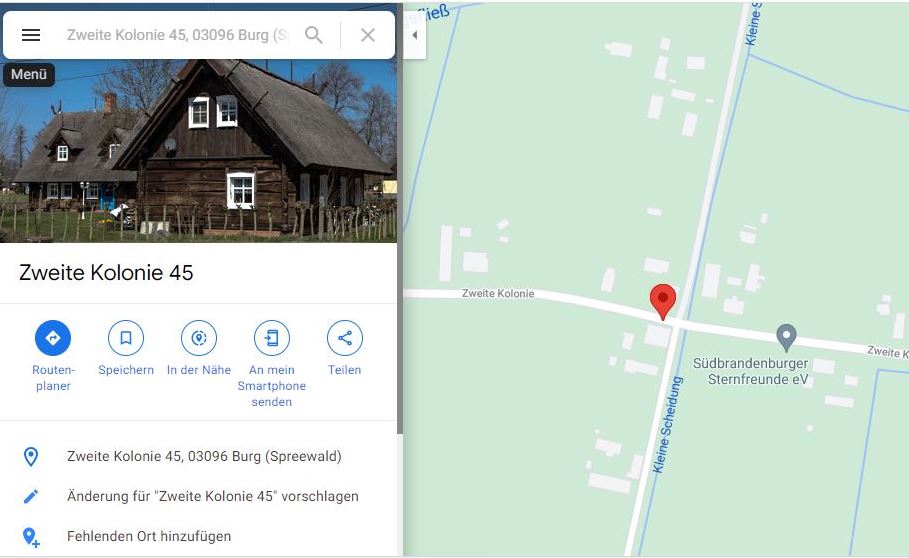Select the Südbrandenburger Sternfreunde eV marker
909x558 pixels.
pyautogui.click(x=786, y=338)
